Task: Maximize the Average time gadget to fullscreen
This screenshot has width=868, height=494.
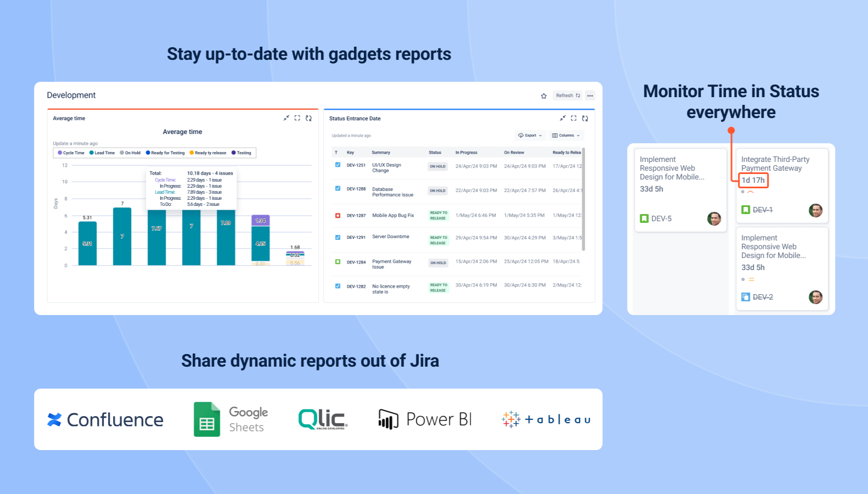Action: [297, 118]
